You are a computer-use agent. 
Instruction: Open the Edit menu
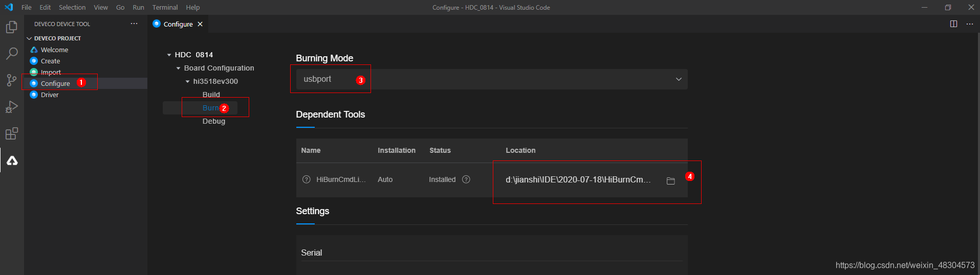click(x=45, y=7)
